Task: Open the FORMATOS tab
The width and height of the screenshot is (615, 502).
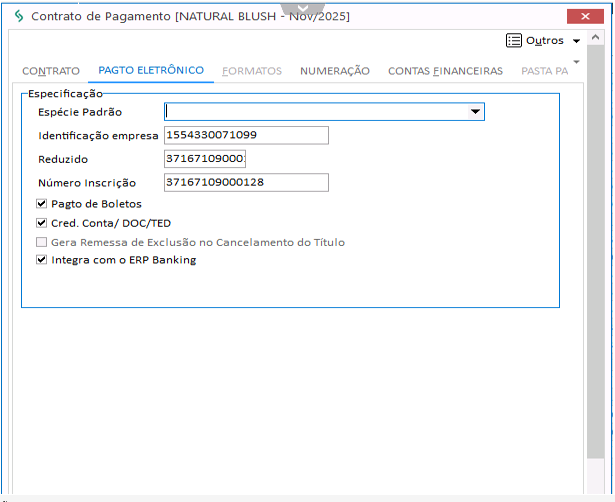Action: pos(252,71)
